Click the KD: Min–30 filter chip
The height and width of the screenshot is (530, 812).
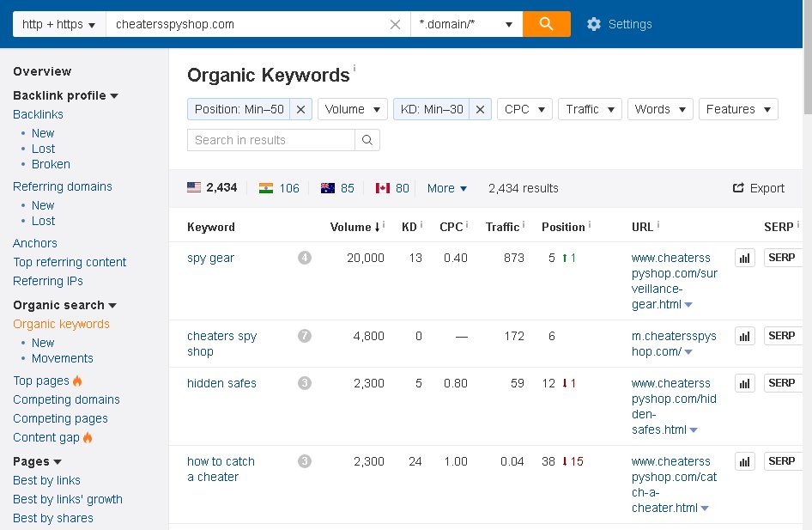click(x=432, y=109)
